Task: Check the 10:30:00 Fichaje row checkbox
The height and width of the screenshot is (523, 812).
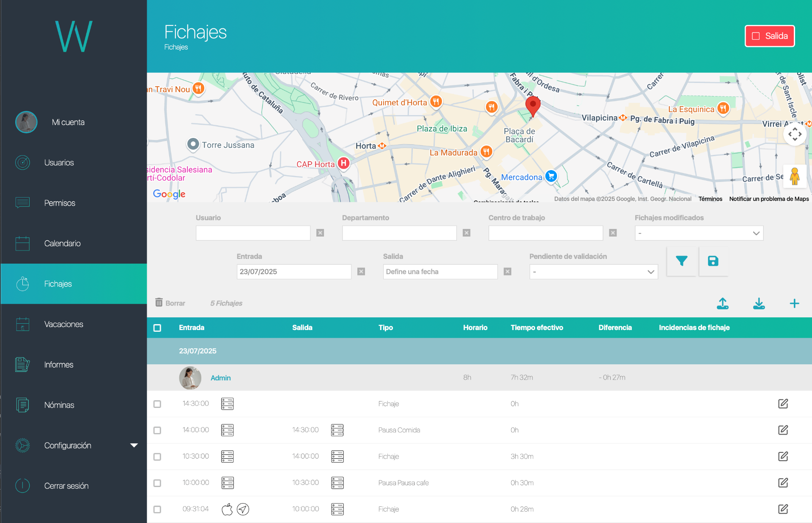Action: (x=157, y=457)
